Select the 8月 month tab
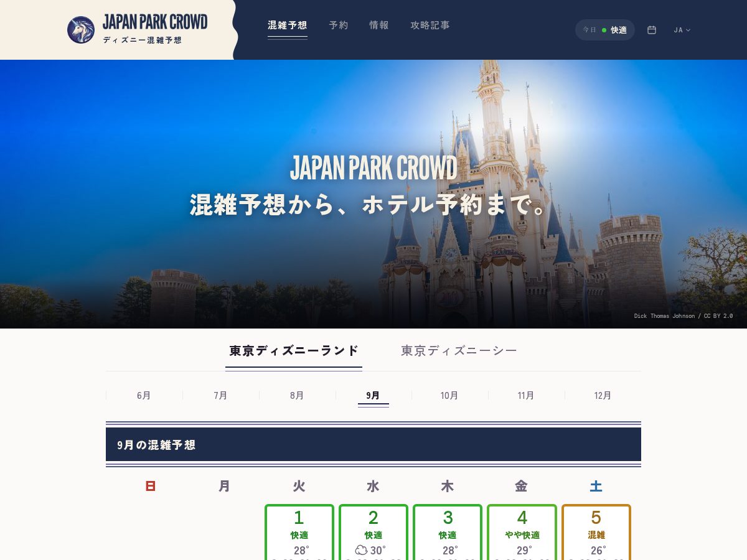 (x=297, y=396)
